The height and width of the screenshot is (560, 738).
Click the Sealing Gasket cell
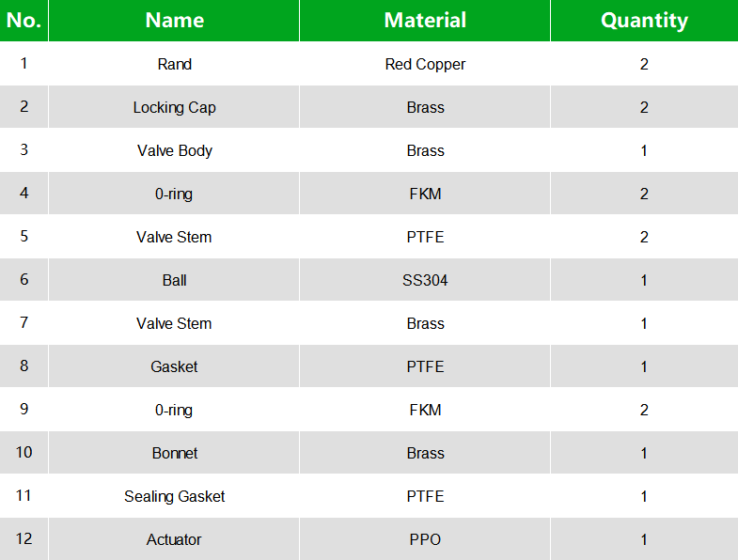(x=174, y=496)
